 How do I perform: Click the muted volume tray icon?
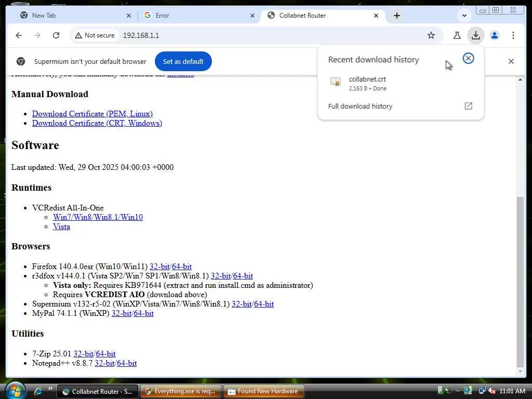(492, 391)
